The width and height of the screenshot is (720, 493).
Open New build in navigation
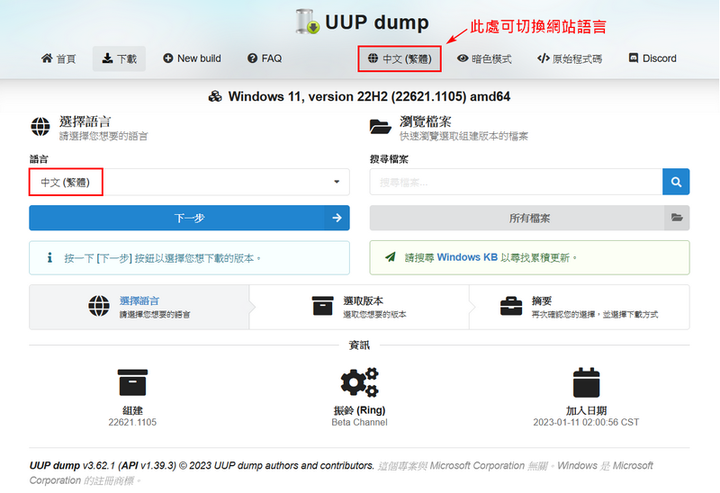point(192,59)
